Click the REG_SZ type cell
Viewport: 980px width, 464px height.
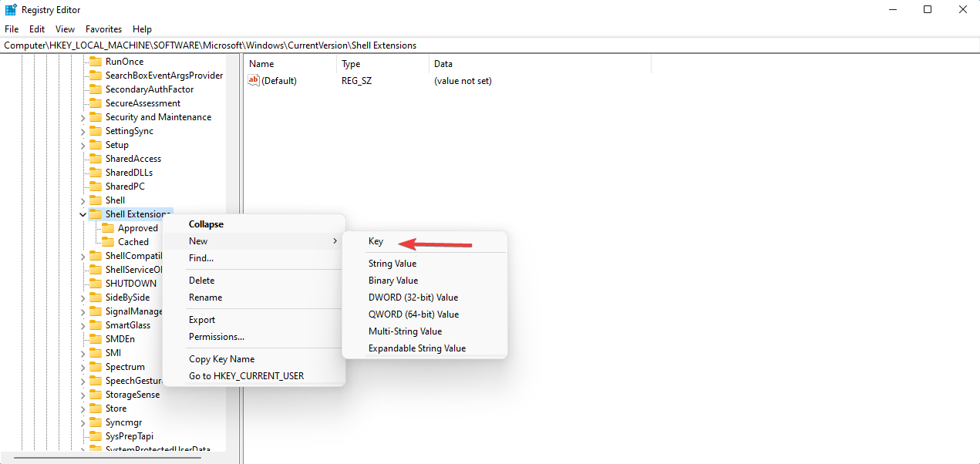(x=357, y=81)
